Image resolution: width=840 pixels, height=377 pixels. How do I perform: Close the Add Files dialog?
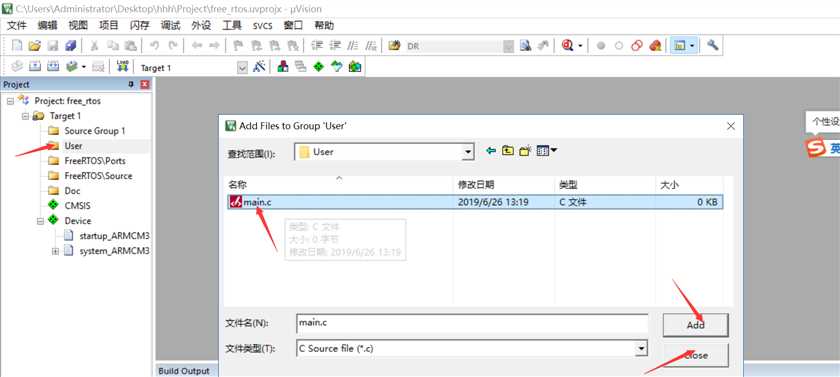click(x=730, y=126)
